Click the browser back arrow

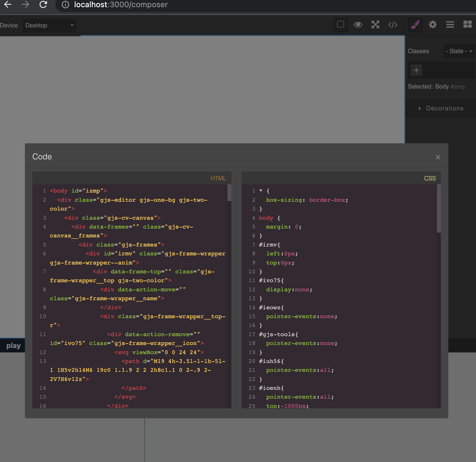tap(7, 5)
